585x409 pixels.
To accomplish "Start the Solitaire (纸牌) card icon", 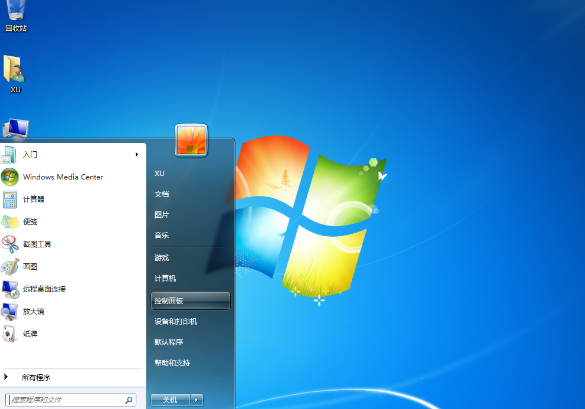I will click(x=9, y=334).
